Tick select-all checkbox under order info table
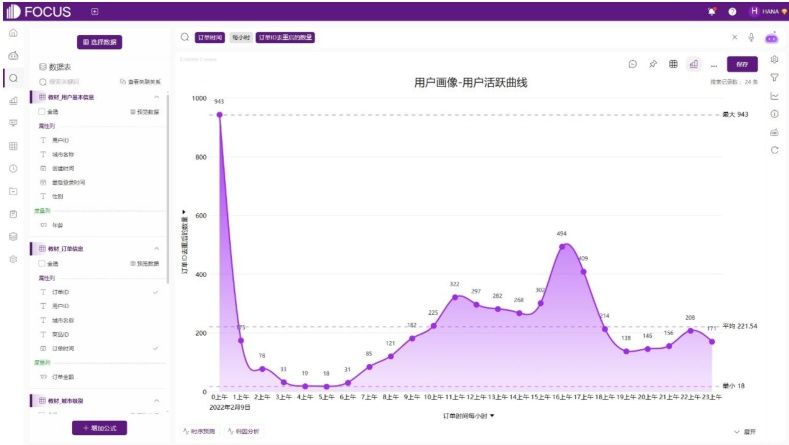789x445 pixels. pos(42,263)
